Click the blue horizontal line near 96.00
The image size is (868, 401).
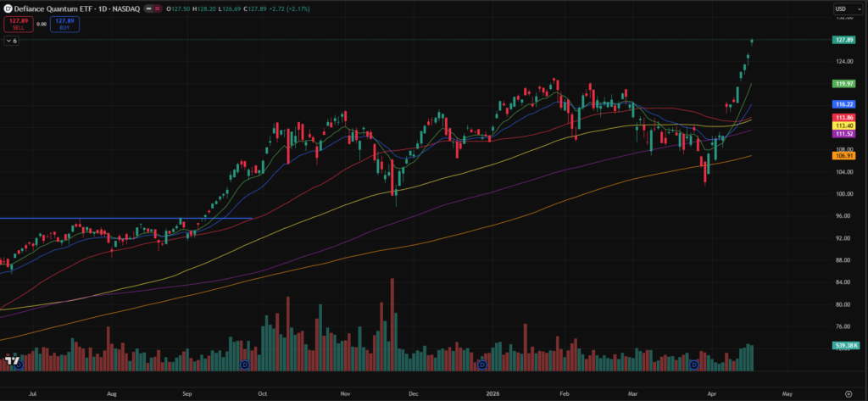tap(127, 218)
